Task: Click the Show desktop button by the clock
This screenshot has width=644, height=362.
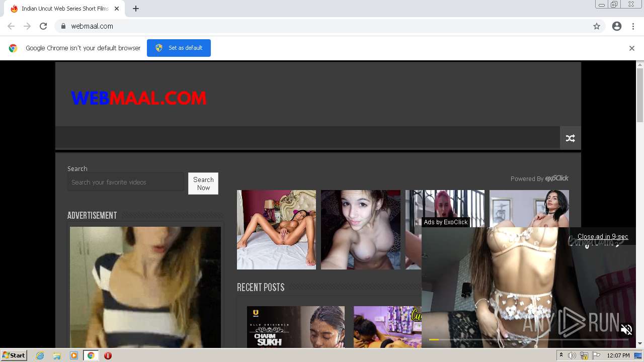Action: click(x=638, y=355)
